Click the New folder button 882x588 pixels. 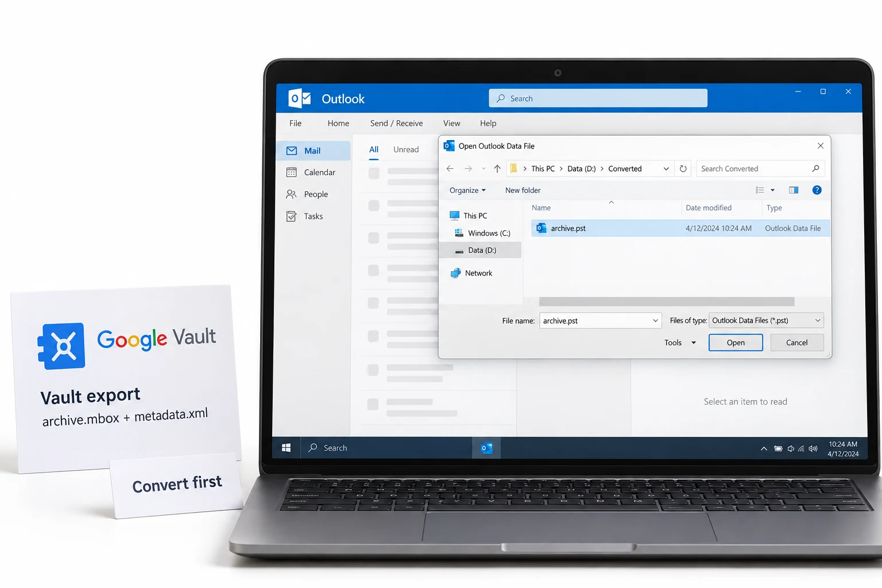pos(523,190)
